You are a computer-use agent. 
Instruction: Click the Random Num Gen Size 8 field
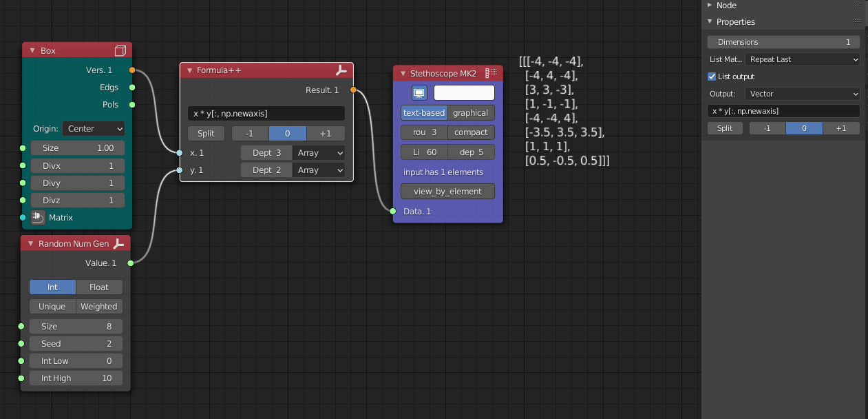(76, 327)
